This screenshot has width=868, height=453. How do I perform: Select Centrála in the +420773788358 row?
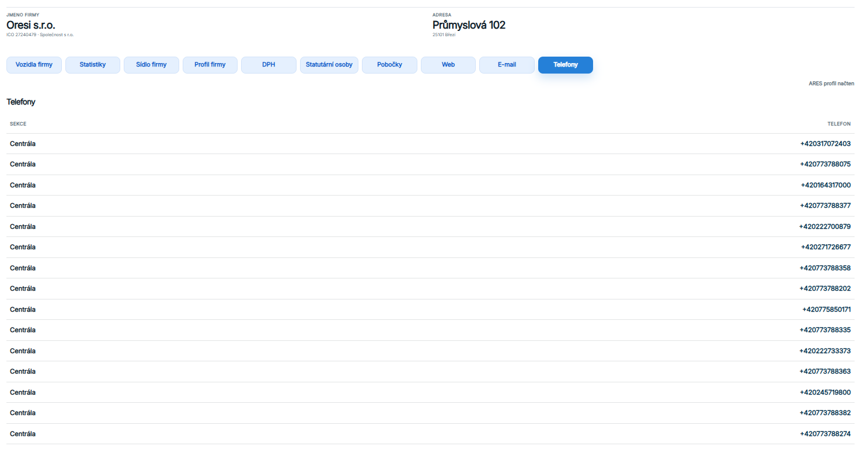point(23,268)
